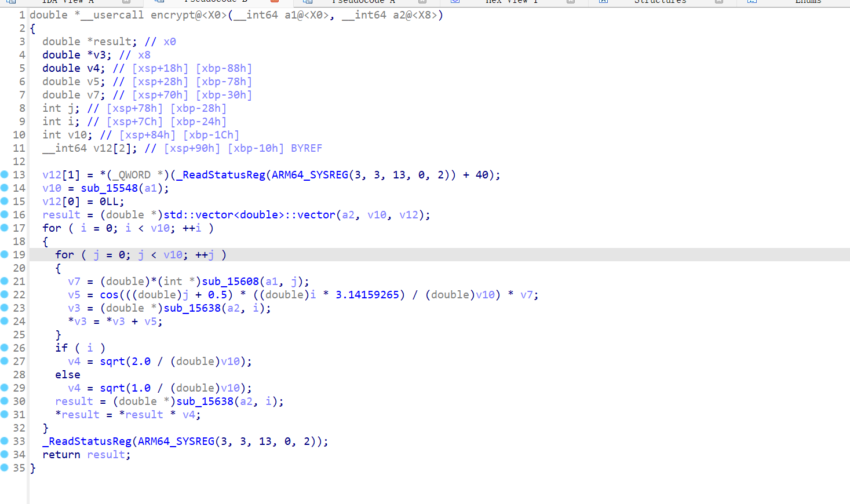The image size is (850, 504).
Task: Click the [xbp-30h] stack offset comment
Action: point(224,95)
